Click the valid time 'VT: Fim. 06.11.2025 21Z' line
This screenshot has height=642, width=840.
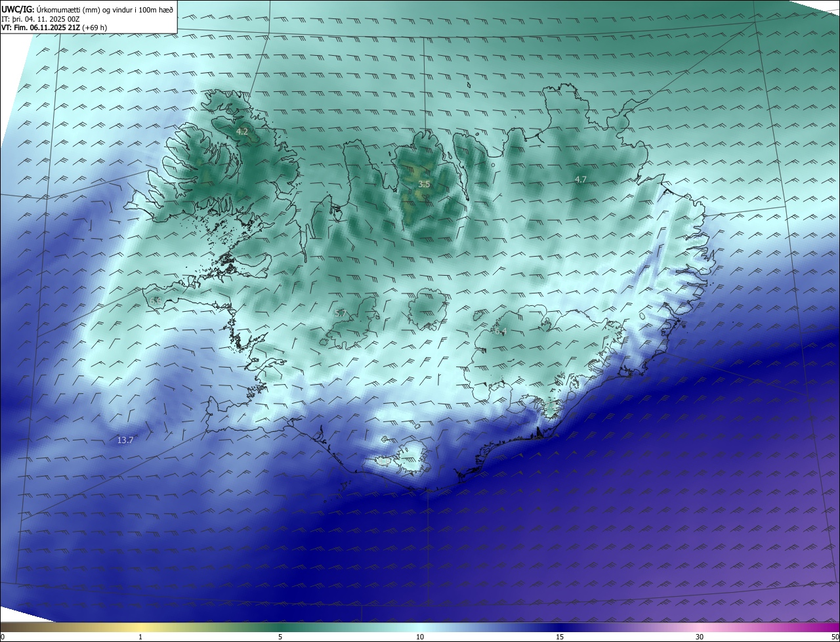(54, 28)
